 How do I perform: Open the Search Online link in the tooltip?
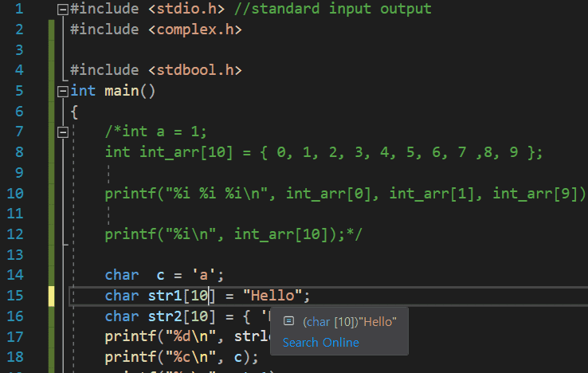coord(320,342)
